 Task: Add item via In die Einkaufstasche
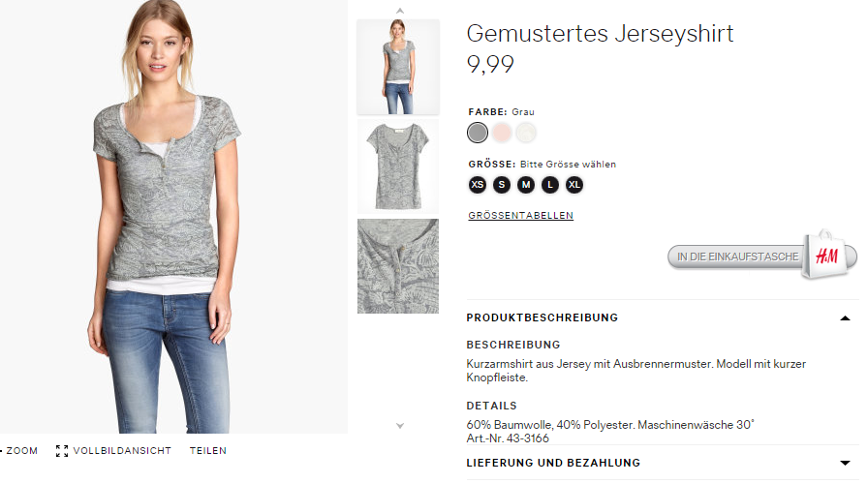point(737,257)
